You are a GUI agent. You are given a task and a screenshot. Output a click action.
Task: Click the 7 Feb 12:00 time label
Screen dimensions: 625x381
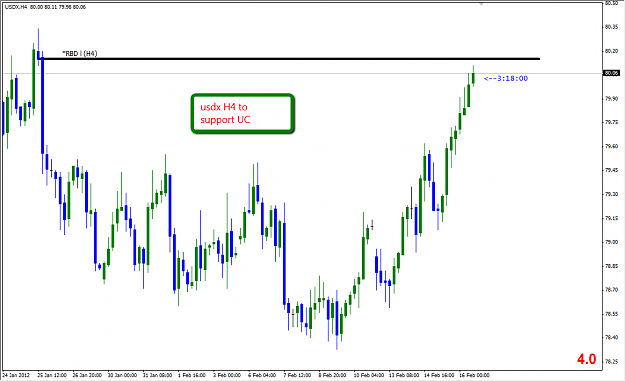297,375
